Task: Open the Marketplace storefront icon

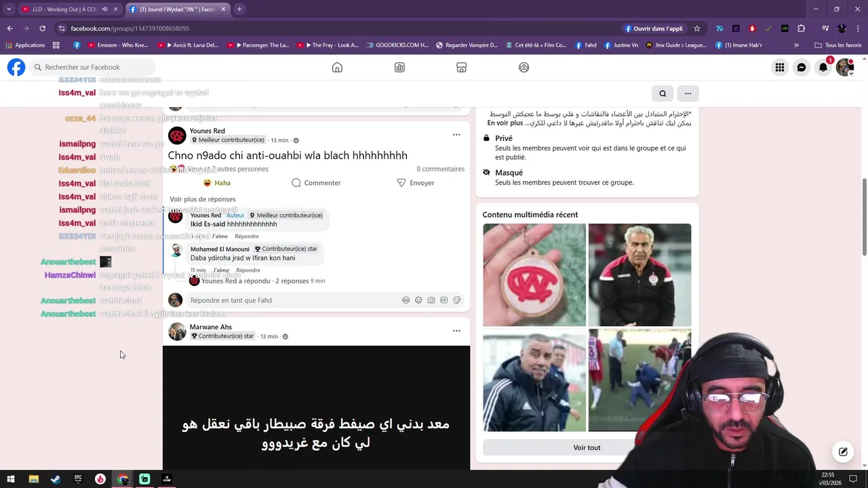Action: pos(461,67)
